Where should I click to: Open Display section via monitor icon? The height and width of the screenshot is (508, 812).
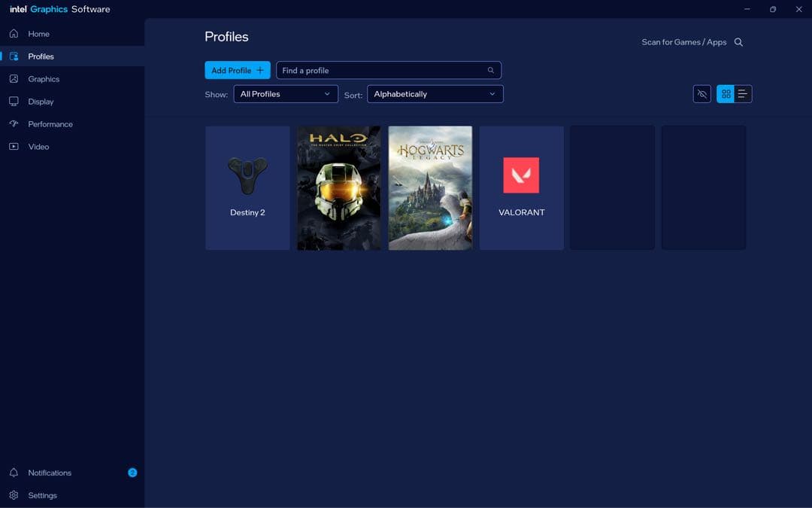[x=14, y=102]
